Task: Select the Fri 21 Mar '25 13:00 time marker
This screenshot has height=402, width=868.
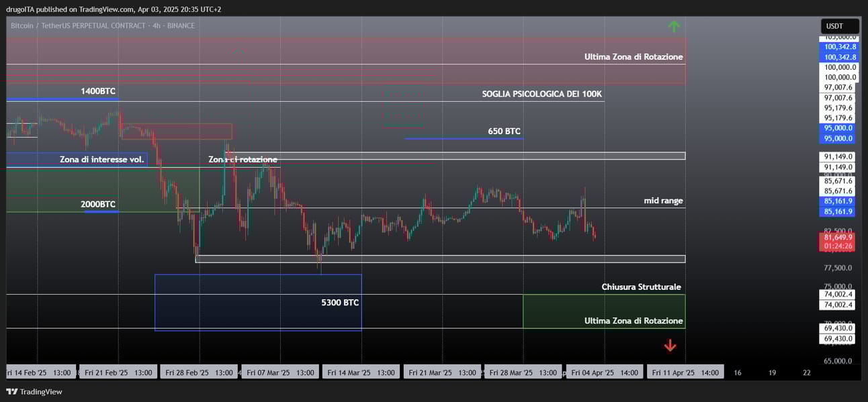Action: point(443,372)
